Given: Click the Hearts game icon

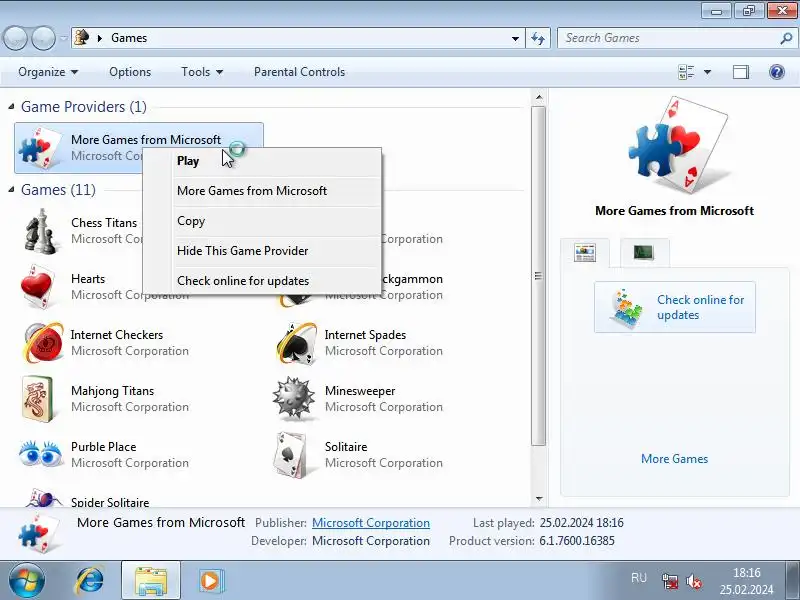Looking at the screenshot, I should pyautogui.click(x=38, y=287).
